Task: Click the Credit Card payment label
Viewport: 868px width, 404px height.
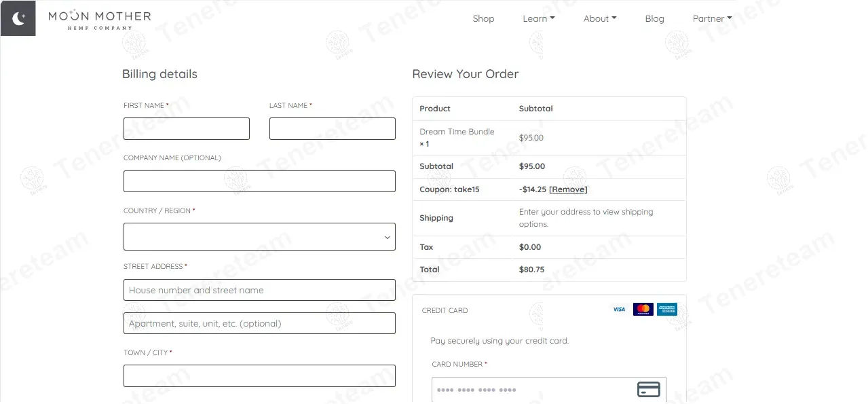Action: pyautogui.click(x=445, y=310)
